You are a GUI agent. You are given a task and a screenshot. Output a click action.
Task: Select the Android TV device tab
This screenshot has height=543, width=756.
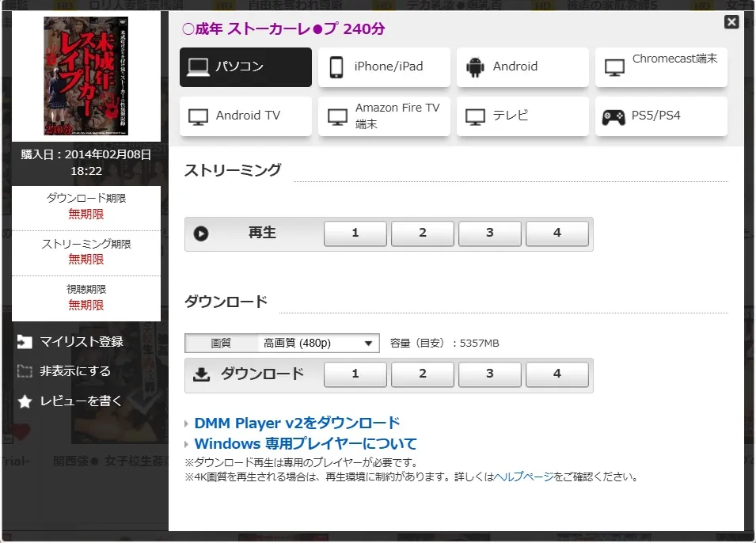(x=245, y=116)
